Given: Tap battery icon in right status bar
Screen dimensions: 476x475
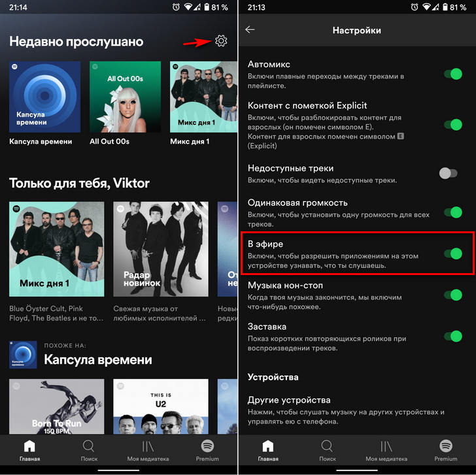Looking at the screenshot, I should pos(445,7).
